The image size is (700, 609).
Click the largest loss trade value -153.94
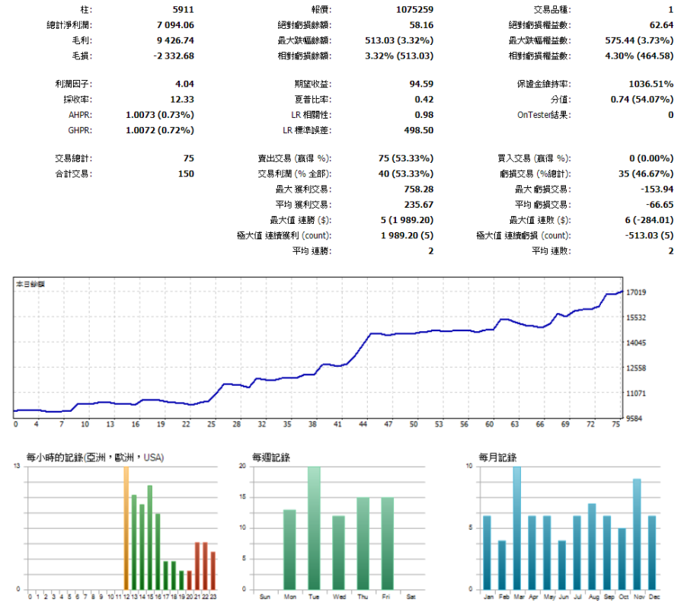coord(655,188)
